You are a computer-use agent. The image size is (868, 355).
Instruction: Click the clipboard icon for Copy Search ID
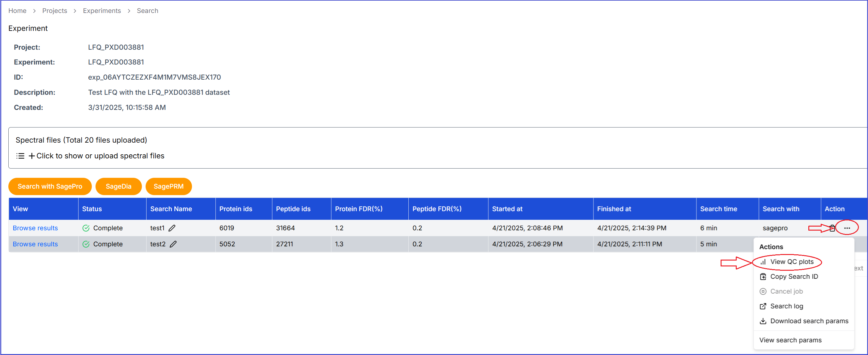763,277
